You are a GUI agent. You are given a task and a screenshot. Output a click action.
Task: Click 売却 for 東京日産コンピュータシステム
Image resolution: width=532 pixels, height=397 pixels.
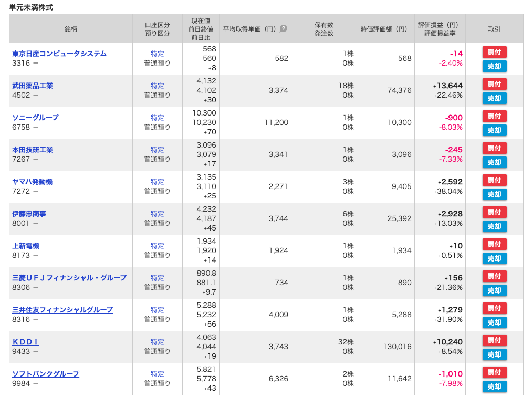pyautogui.click(x=494, y=66)
